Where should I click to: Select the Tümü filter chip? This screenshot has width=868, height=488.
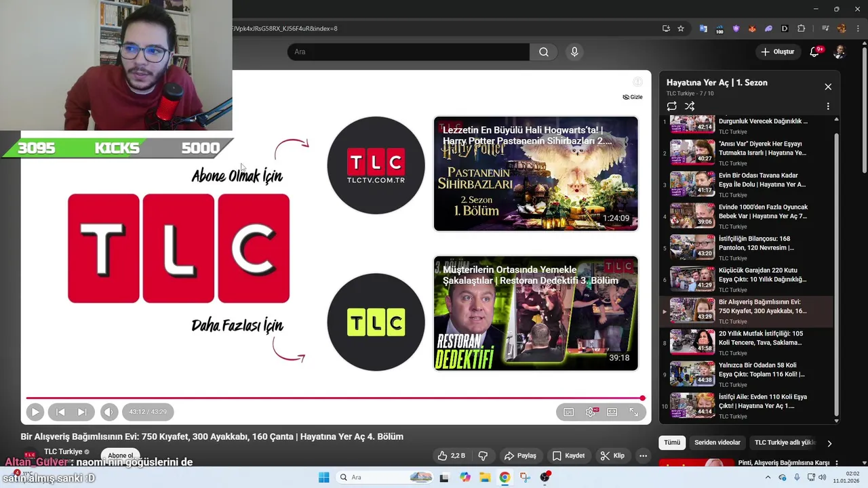(x=672, y=443)
